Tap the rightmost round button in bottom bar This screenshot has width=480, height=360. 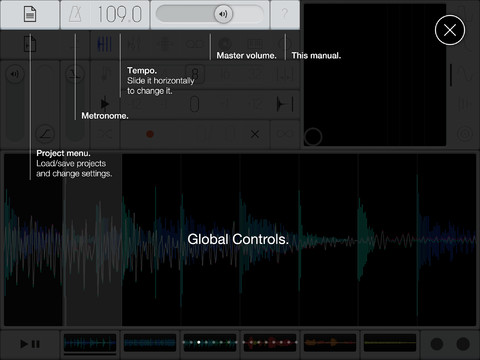[x=463, y=344]
